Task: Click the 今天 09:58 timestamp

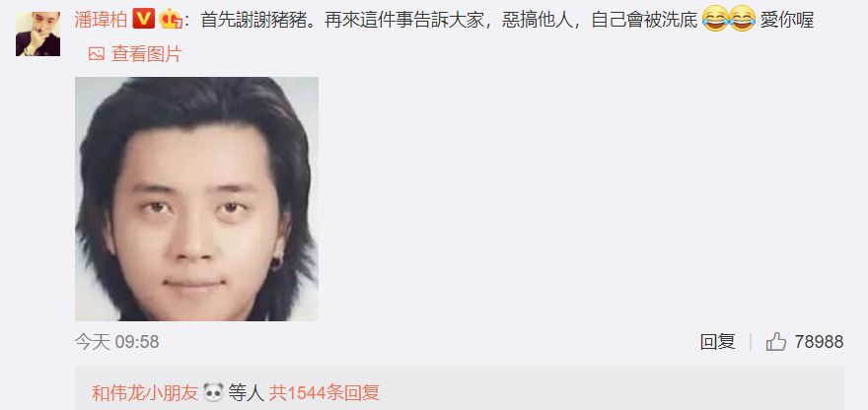Action: pos(116,342)
